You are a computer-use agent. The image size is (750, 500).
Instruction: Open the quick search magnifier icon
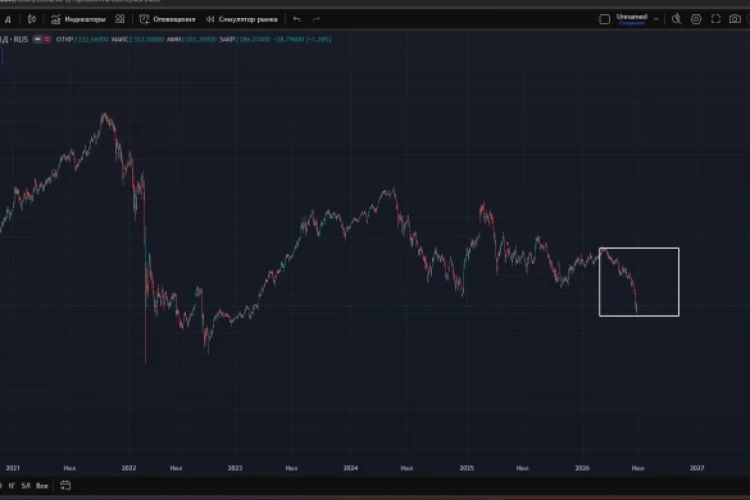point(676,19)
